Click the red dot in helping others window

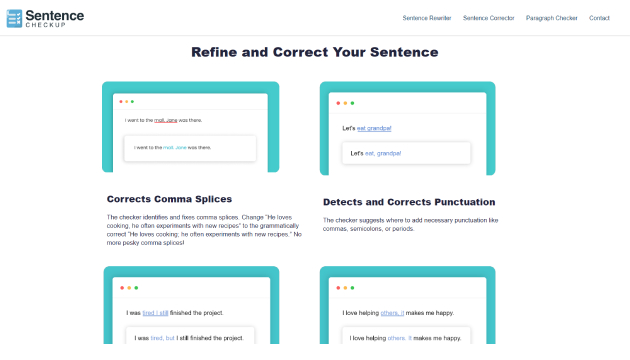(338, 288)
